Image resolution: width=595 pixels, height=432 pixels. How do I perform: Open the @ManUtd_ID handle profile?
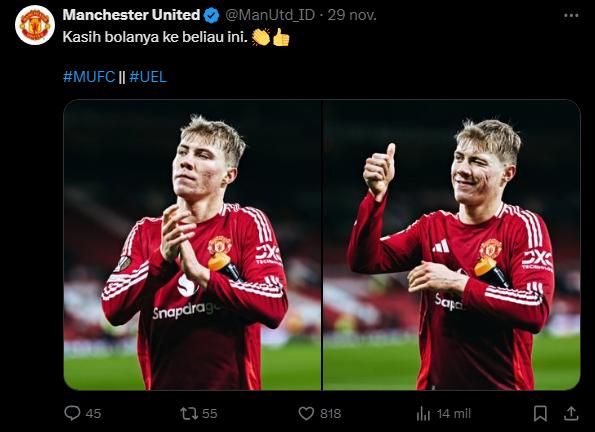pos(270,15)
